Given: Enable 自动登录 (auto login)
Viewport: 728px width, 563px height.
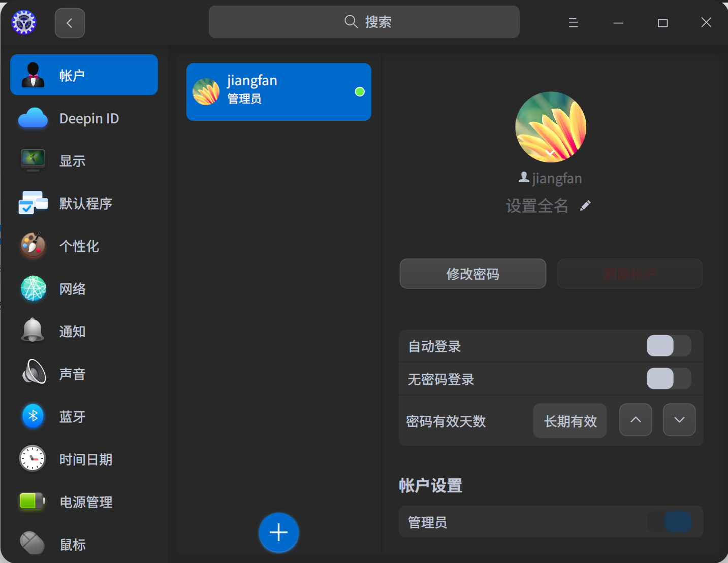Looking at the screenshot, I should (669, 346).
